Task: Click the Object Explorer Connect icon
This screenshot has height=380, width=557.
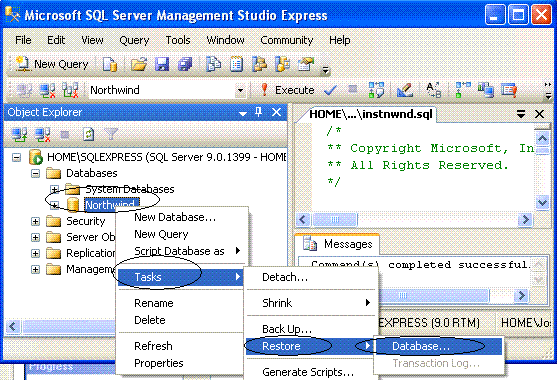Action: 19,135
